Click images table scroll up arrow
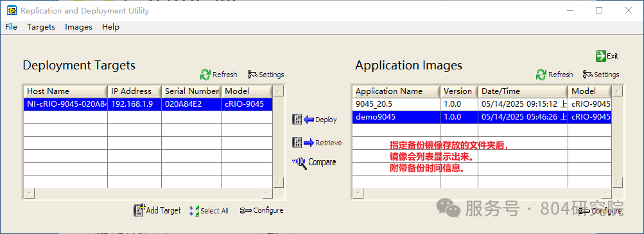 click(x=617, y=91)
